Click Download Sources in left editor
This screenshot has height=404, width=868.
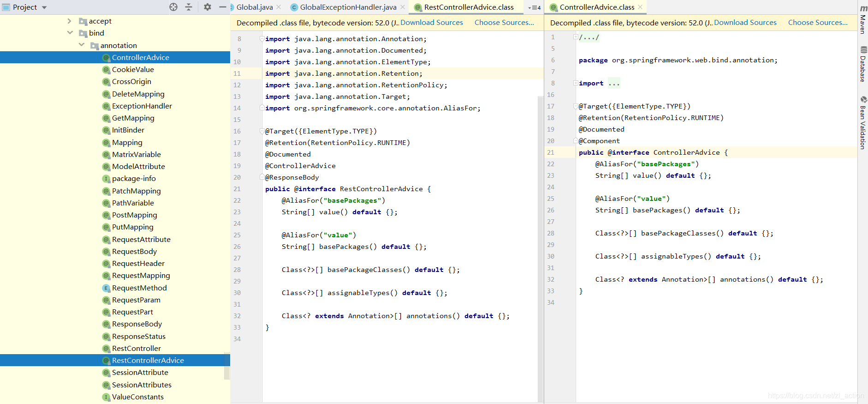(432, 22)
